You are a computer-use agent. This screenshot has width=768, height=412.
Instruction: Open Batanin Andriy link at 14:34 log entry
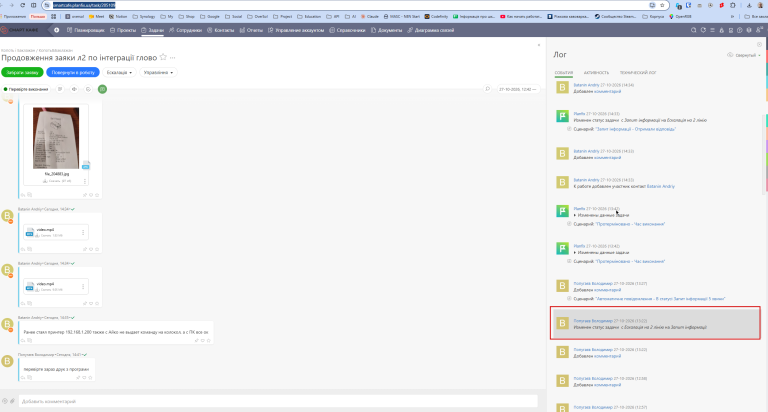[x=586, y=85]
